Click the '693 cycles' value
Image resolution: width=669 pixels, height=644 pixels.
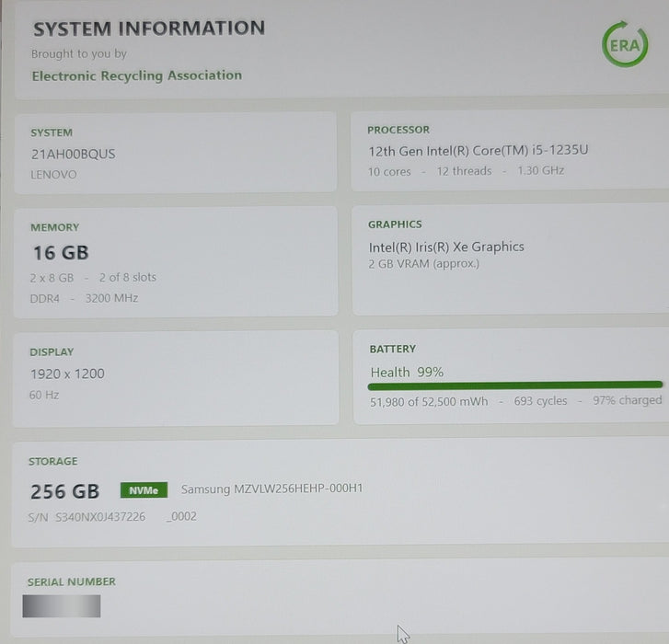(x=540, y=401)
